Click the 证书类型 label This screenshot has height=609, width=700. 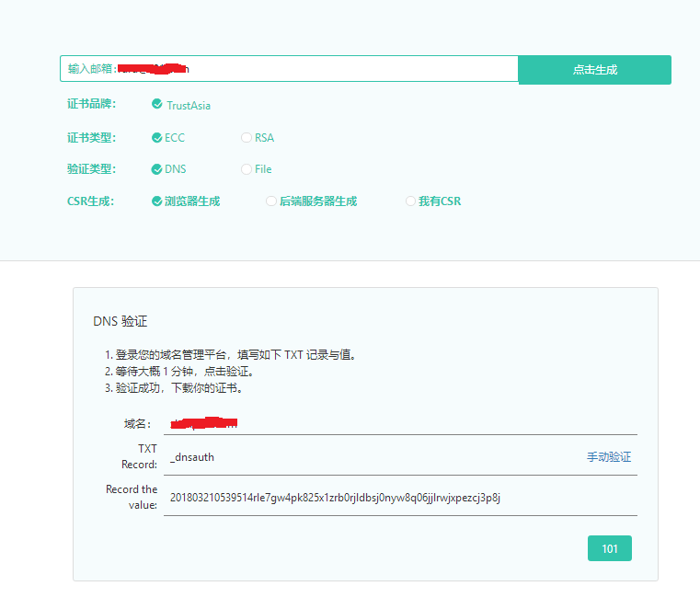click(x=91, y=138)
